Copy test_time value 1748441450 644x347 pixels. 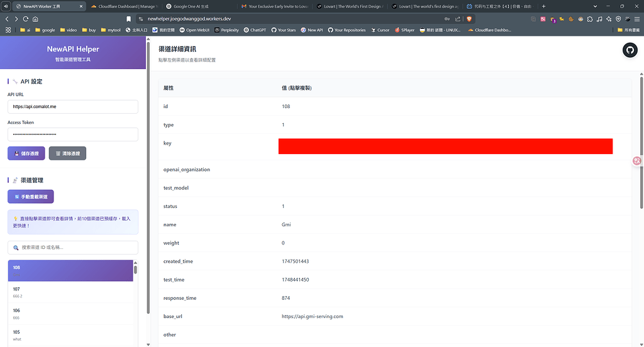coord(296,280)
